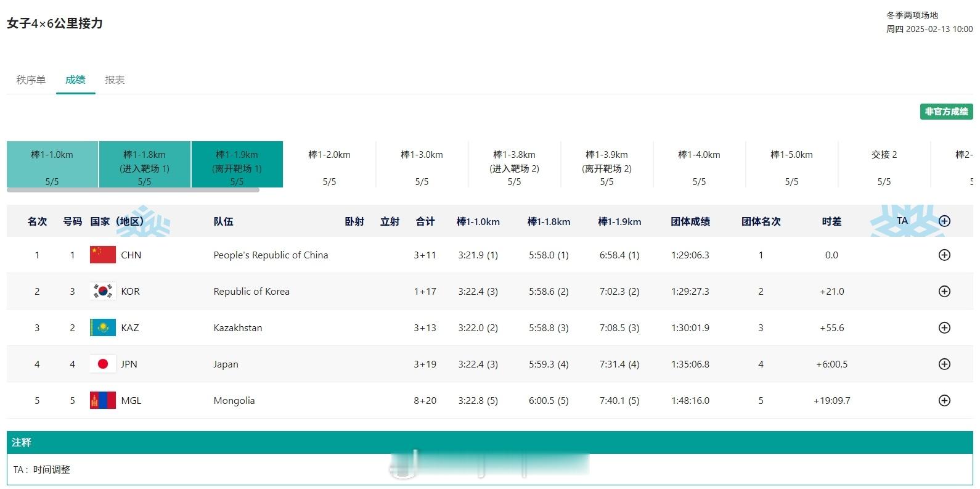This screenshot has height=489, width=980.
Task: Select the 棒1-5.0km split
Action: point(792,164)
